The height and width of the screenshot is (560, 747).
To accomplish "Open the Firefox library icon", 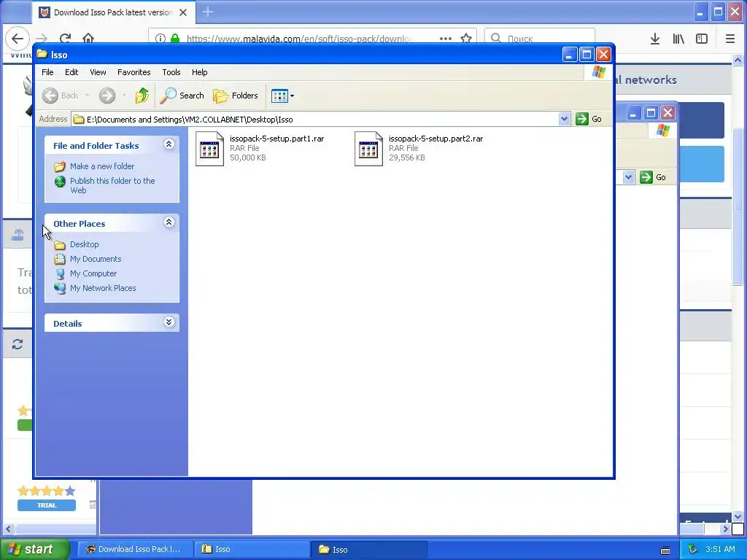I will tap(678, 39).
